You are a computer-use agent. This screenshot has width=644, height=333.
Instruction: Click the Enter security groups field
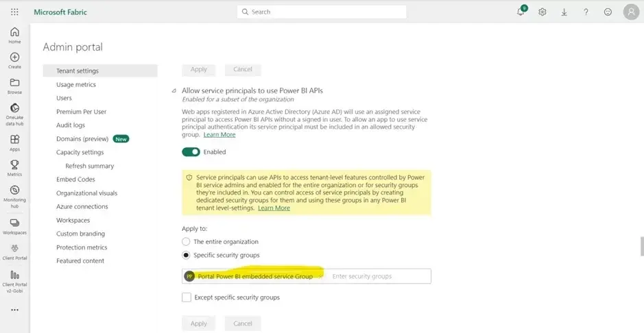(x=379, y=276)
